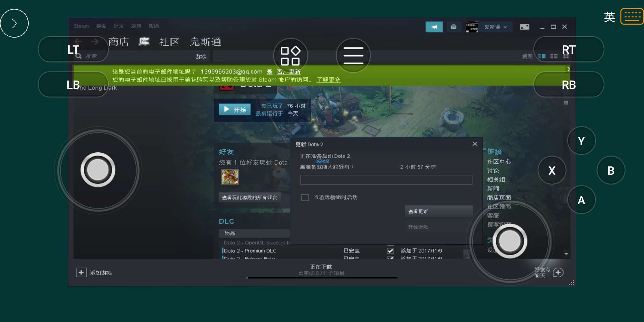Switch to the 库 tab

pos(144,42)
